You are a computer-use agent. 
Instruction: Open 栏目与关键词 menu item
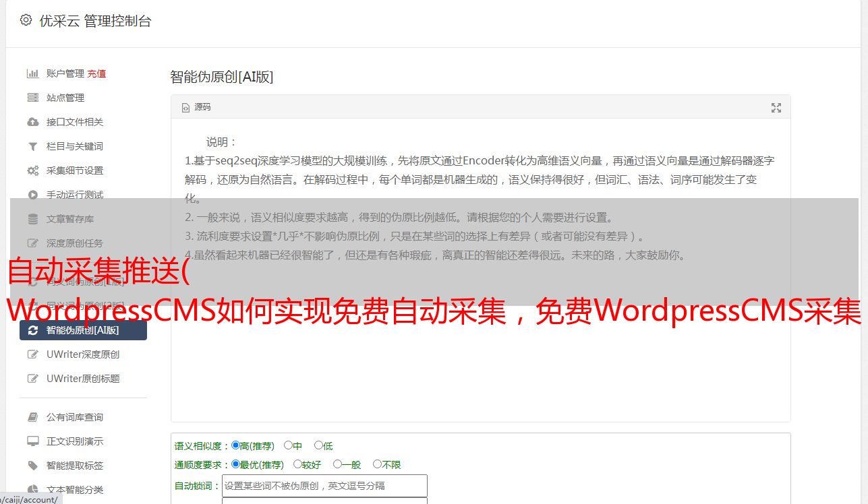click(75, 146)
